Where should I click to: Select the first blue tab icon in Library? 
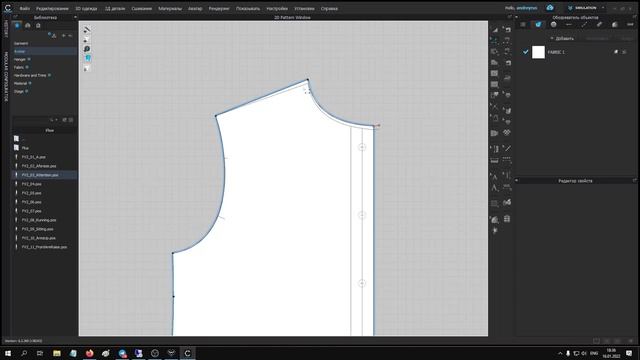(17, 25)
